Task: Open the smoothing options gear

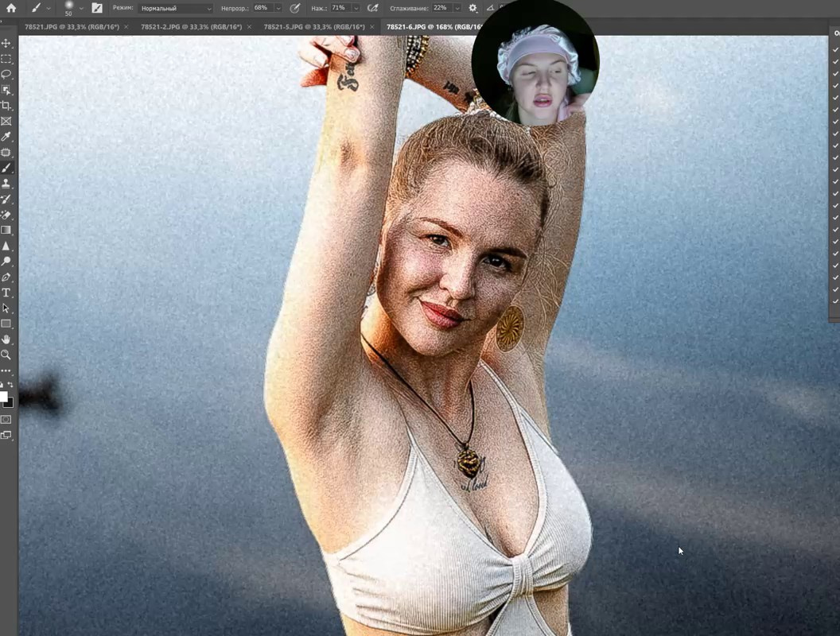Action: click(x=472, y=8)
